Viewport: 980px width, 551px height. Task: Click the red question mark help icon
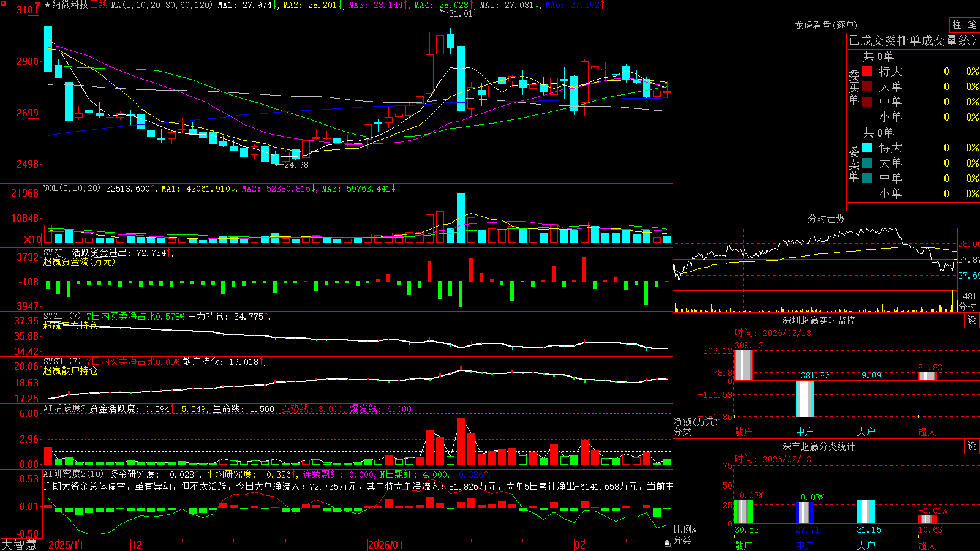coord(38,5)
